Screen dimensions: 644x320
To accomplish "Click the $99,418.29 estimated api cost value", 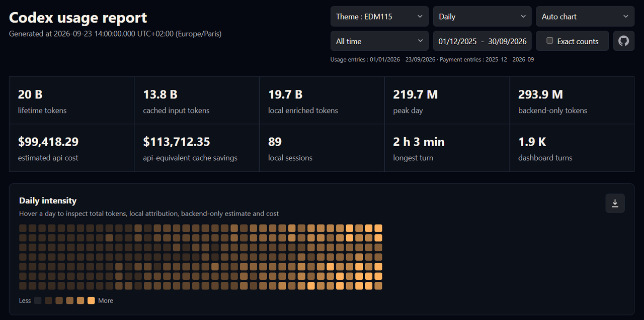I will 48,142.
